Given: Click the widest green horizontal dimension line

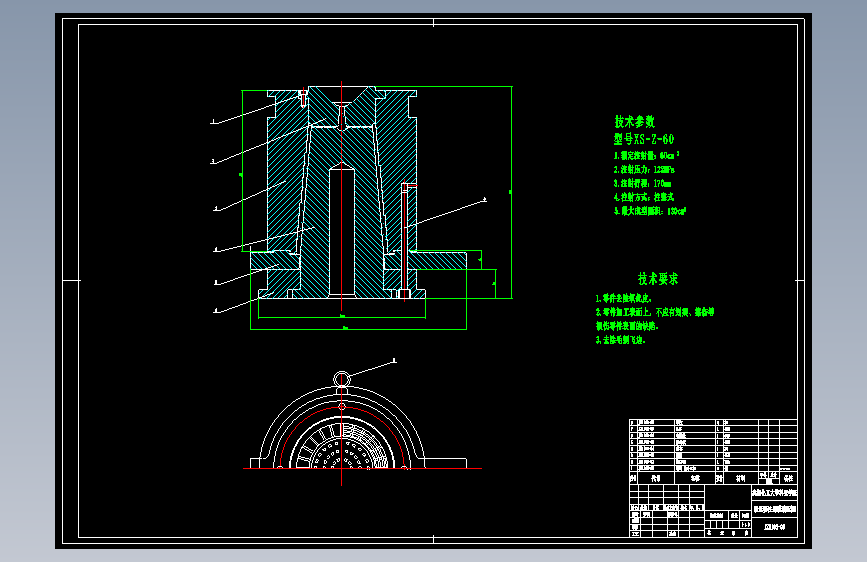Looking at the screenshot, I should coord(358,329).
